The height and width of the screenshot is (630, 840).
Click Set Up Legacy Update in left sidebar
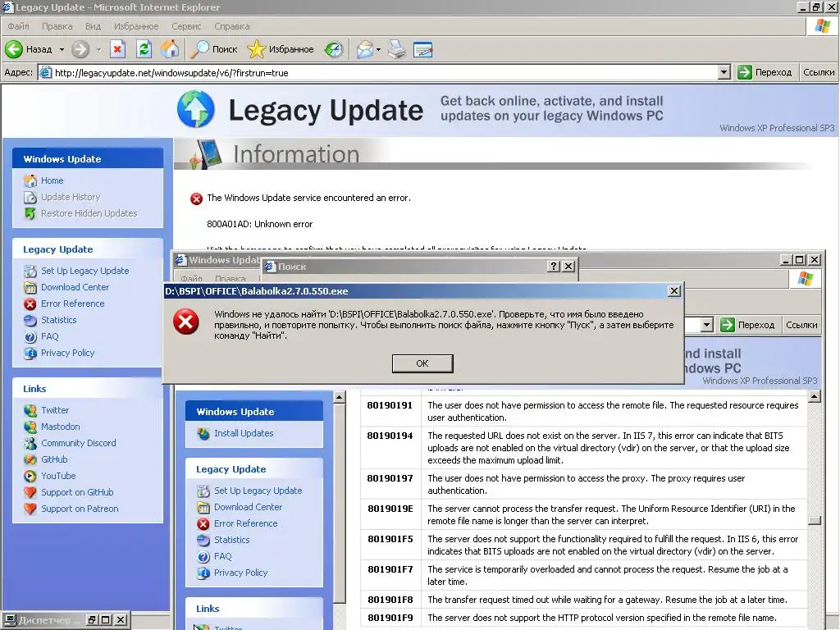click(84, 271)
